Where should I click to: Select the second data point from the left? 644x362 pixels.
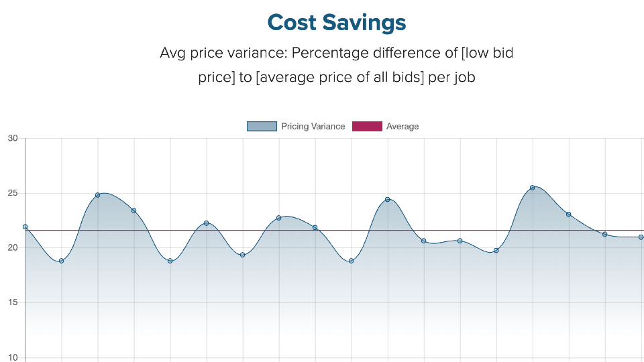[x=62, y=261]
